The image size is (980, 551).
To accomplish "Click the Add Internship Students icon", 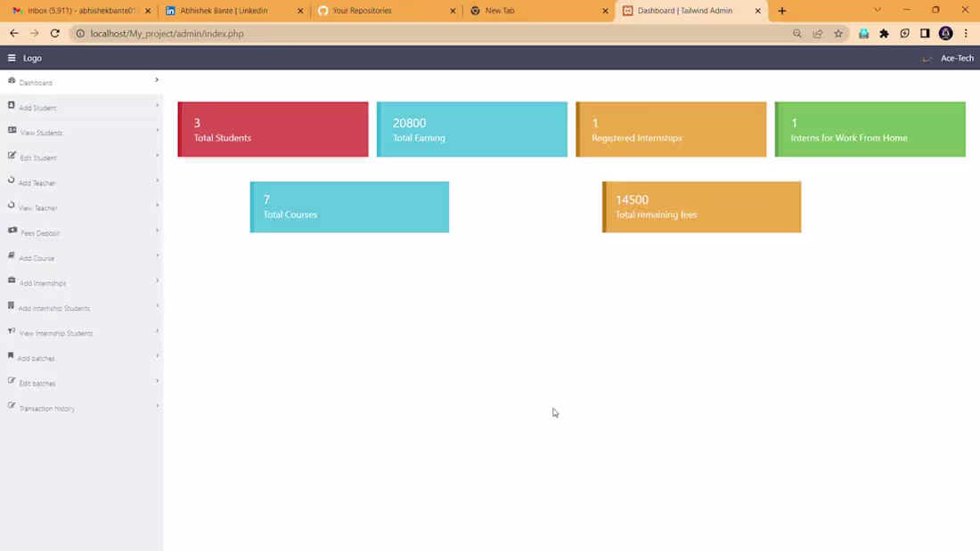I will pyautogui.click(x=11, y=305).
